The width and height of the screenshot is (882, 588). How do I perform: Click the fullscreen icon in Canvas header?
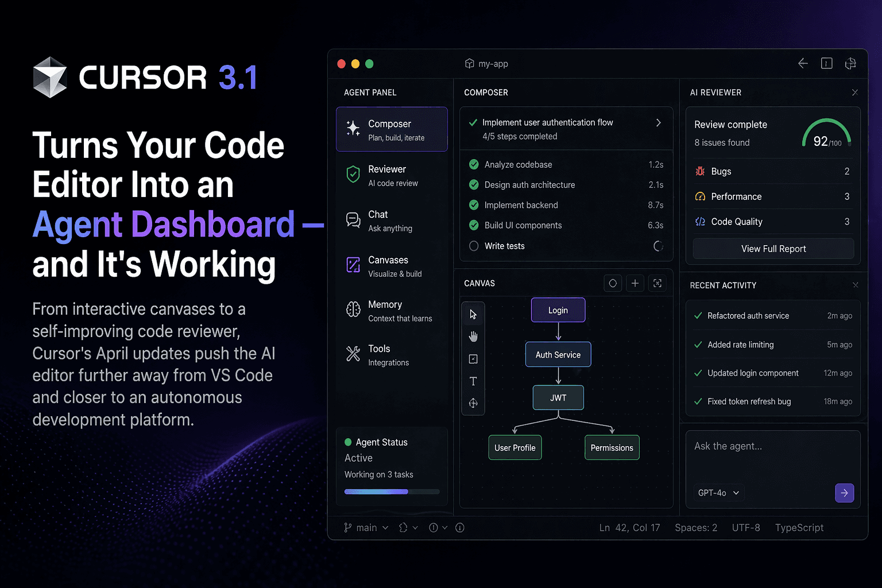pyautogui.click(x=657, y=283)
